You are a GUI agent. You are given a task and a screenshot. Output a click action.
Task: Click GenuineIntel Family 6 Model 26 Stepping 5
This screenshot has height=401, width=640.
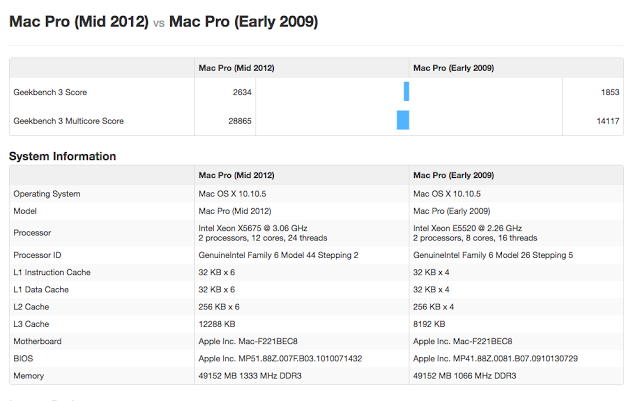(x=493, y=255)
